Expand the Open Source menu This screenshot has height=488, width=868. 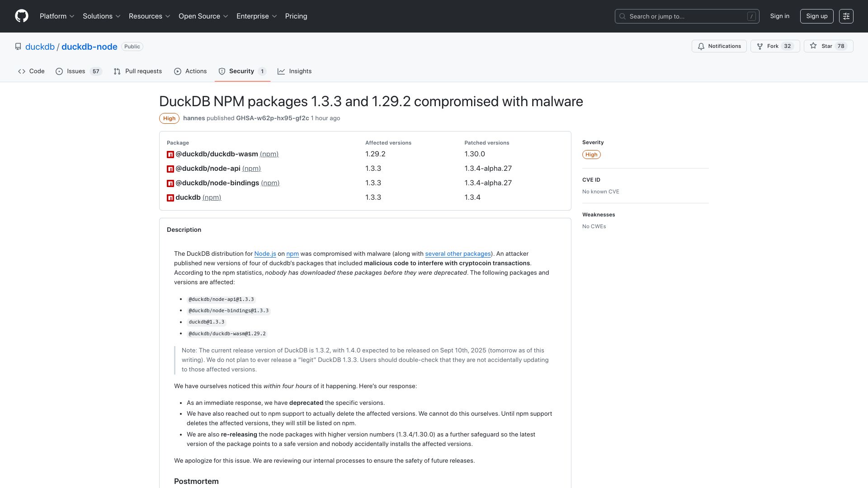click(203, 16)
